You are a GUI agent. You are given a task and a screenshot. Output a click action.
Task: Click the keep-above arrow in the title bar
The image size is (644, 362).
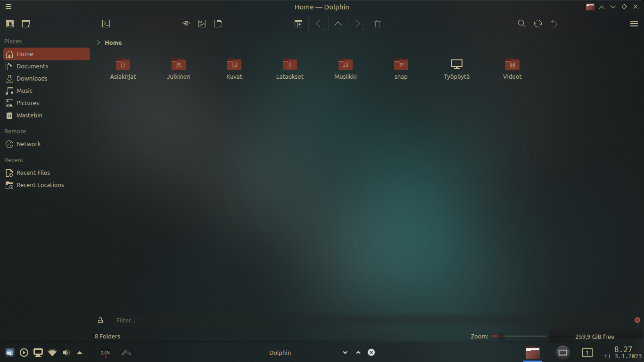tap(602, 7)
